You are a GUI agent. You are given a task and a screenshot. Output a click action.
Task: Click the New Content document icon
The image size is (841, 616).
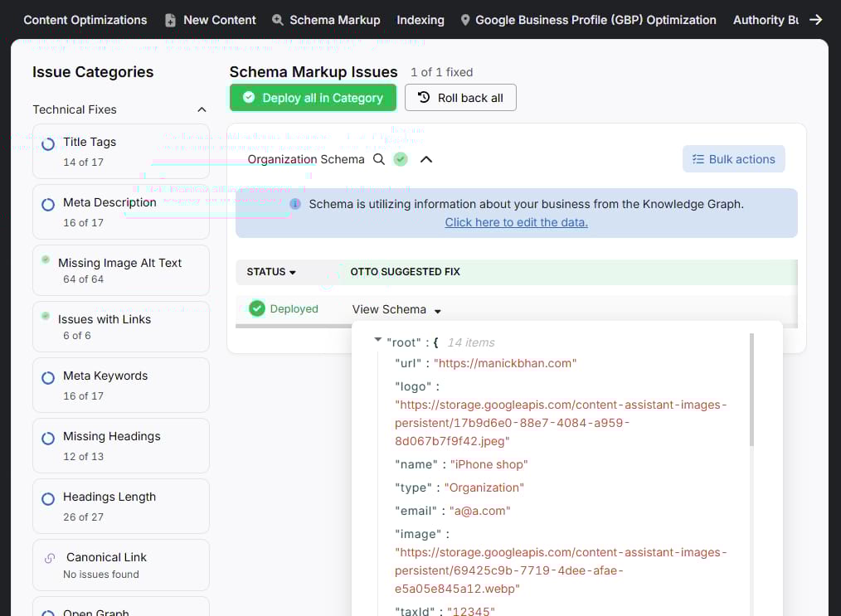tap(170, 21)
